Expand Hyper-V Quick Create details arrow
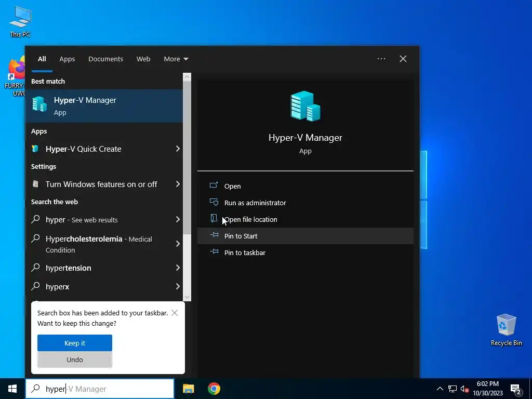Image resolution: width=532 pixels, height=399 pixels. [x=178, y=149]
